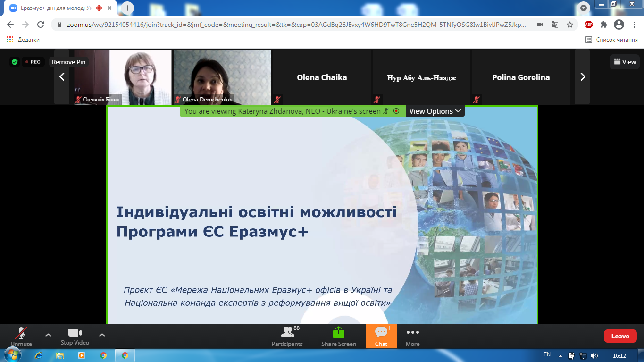Launch Internet Explorer from the taskbar
Image resolution: width=644 pixels, height=362 pixels.
point(39,355)
